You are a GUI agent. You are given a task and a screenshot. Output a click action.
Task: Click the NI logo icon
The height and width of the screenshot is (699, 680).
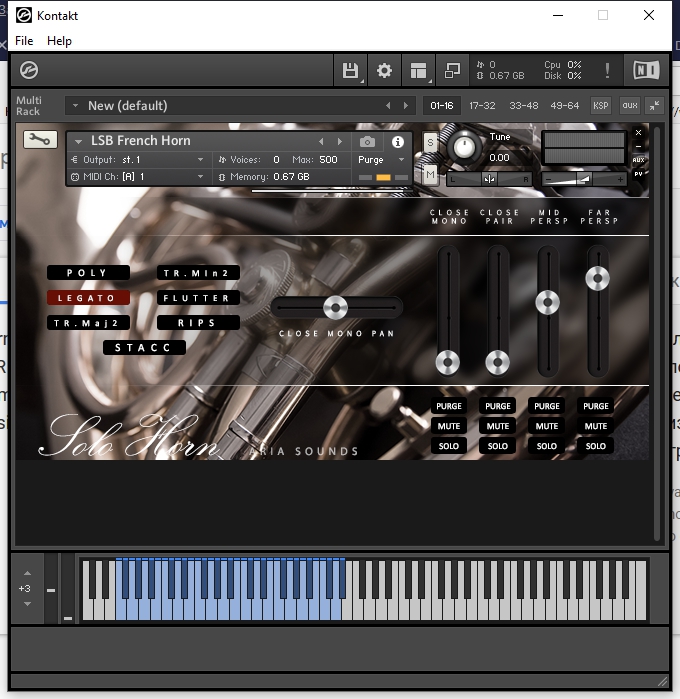click(646, 70)
